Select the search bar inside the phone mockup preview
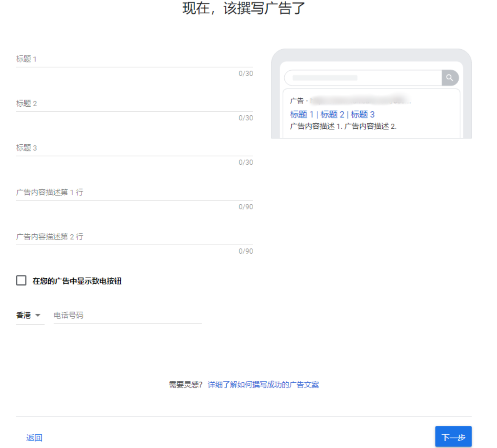This screenshot has height=448, width=497. [361, 77]
